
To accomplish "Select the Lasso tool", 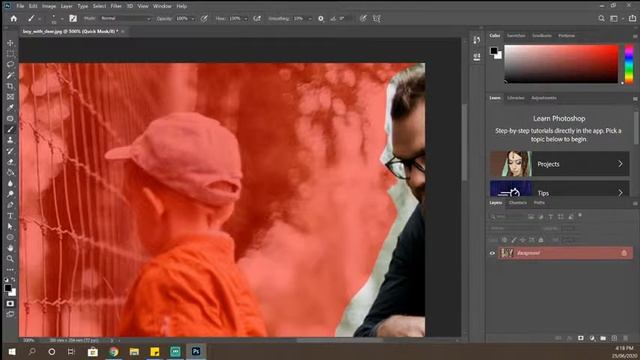I will [11, 64].
